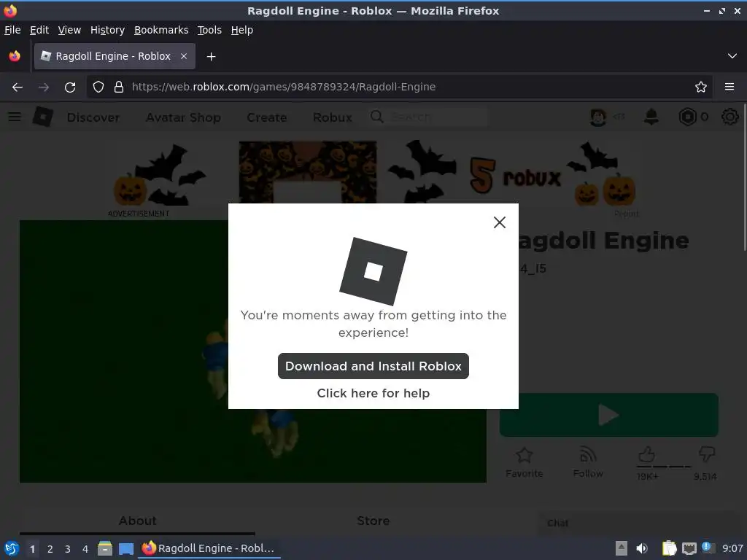Switch to the About tab
Screen dimensions: 747x560
pos(137,521)
